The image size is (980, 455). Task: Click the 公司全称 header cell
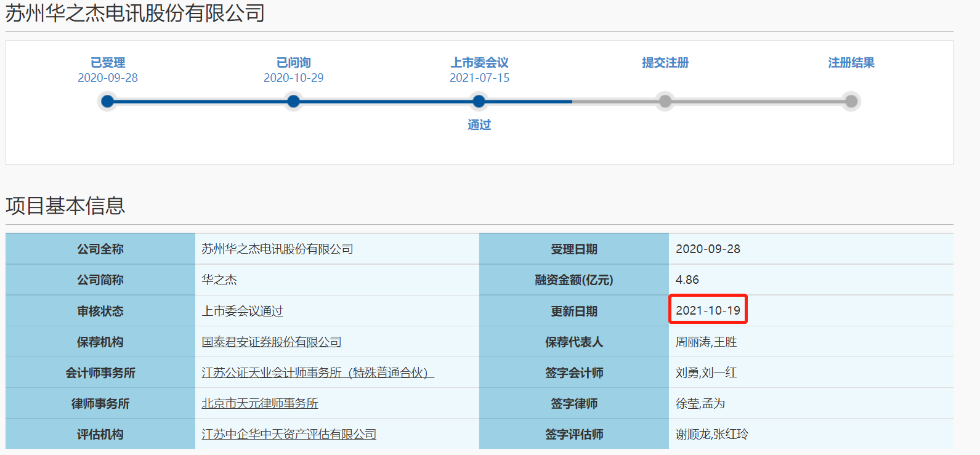100,249
